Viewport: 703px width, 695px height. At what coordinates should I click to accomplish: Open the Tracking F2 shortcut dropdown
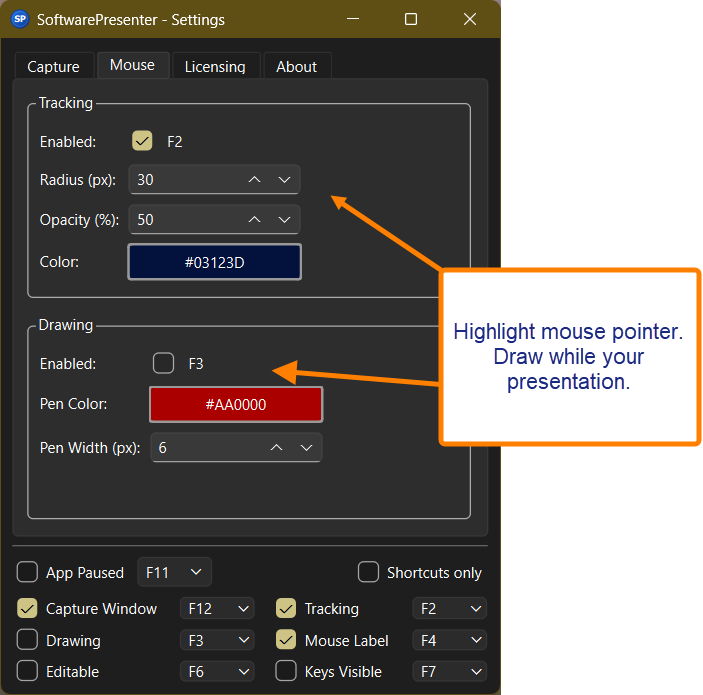(x=450, y=608)
